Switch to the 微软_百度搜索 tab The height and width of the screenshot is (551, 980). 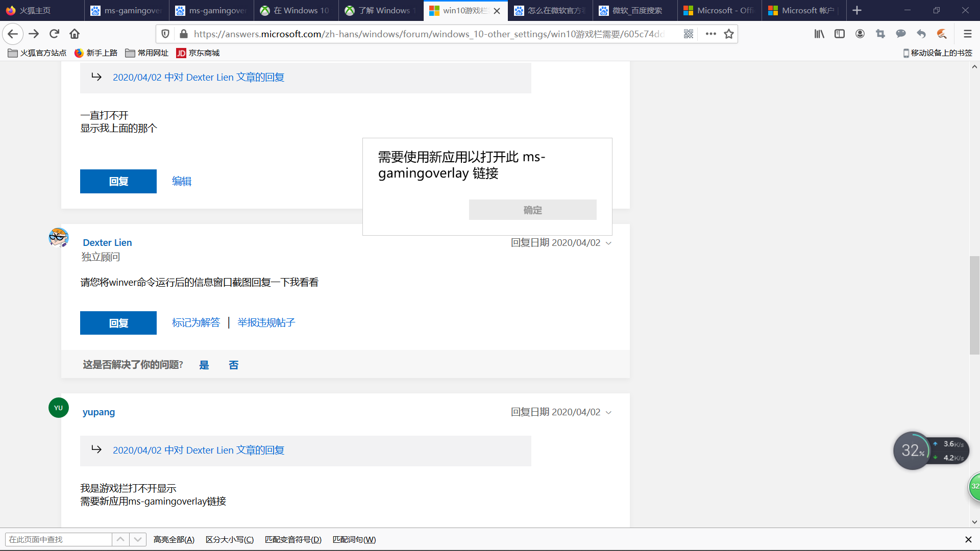635,10
